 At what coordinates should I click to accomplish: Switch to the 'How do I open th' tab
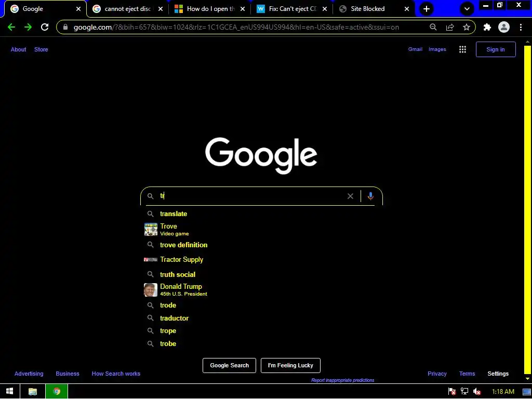[x=210, y=9]
